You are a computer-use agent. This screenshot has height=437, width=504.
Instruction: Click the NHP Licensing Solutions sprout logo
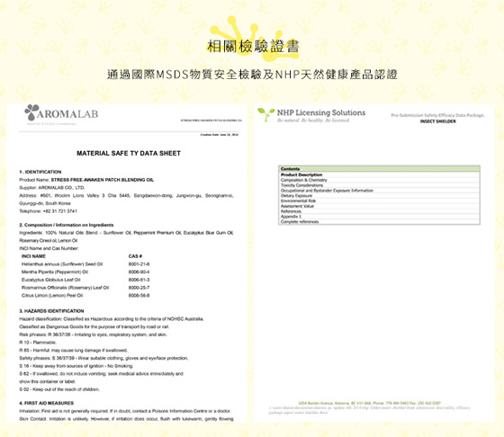point(265,114)
